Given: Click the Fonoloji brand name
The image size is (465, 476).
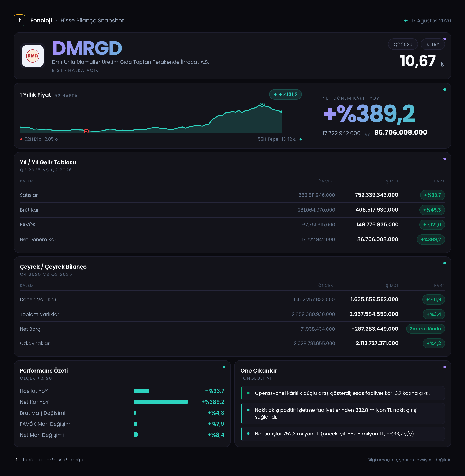Looking at the screenshot, I should point(41,20).
